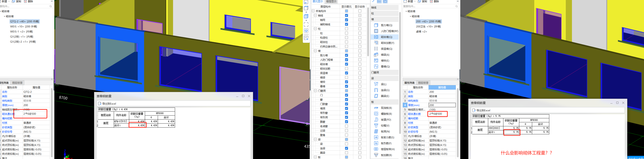The width and height of the screenshot is (644, 159).
Task: Select the 属性列表 tab in right panel
Action: coord(410,83)
